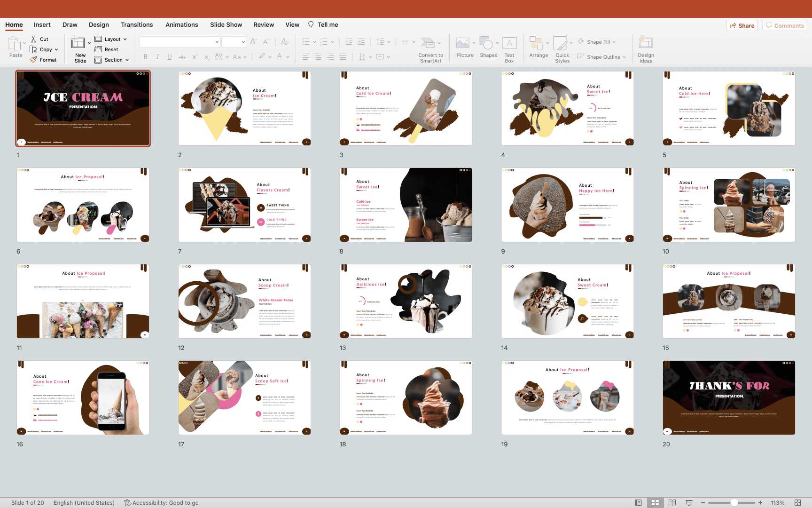812x508 pixels.
Task: Switch to Normal view in status bar
Action: [638, 503]
